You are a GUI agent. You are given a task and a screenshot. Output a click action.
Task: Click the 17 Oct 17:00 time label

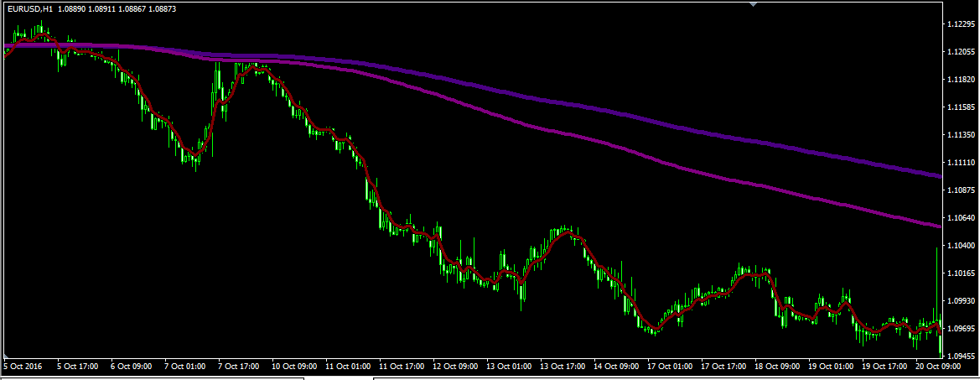point(723,367)
